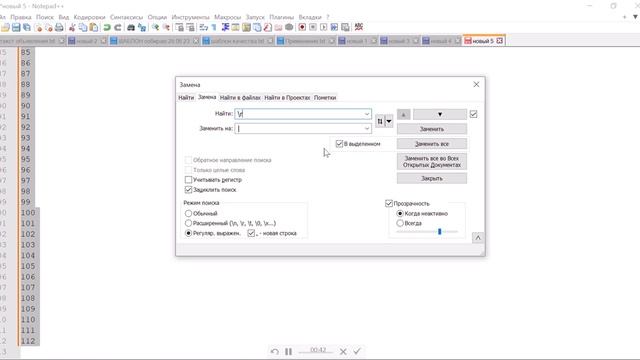Click the Start Macro Recording icon
640x360 pixels.
click(302, 27)
